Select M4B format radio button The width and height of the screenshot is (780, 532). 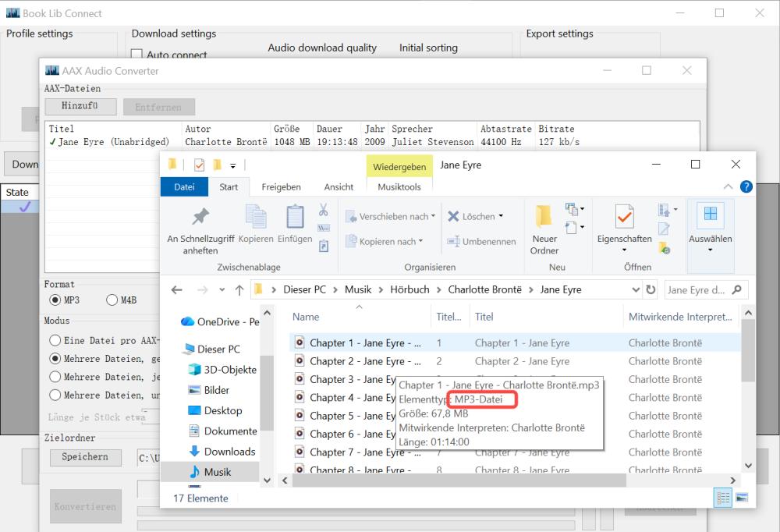coord(112,300)
